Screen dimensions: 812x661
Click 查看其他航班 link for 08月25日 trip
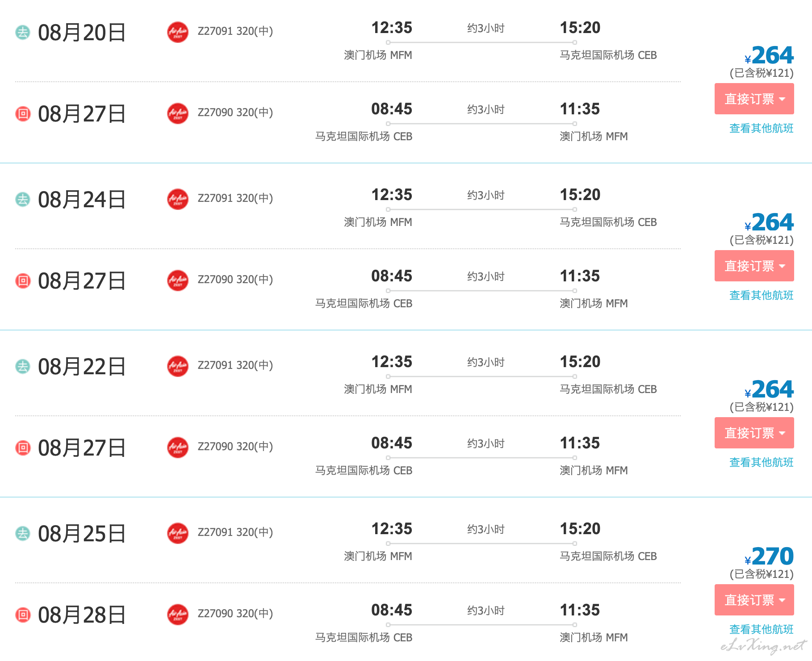(761, 629)
